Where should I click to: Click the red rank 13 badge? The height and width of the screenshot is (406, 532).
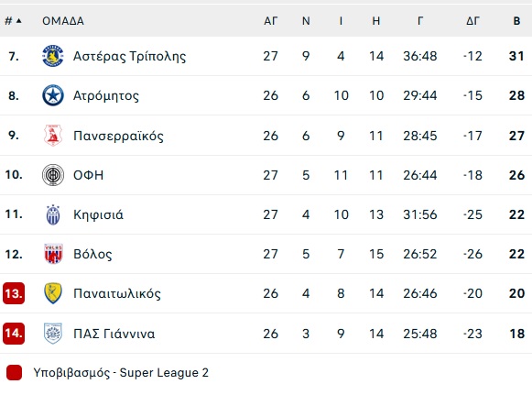tap(14, 293)
